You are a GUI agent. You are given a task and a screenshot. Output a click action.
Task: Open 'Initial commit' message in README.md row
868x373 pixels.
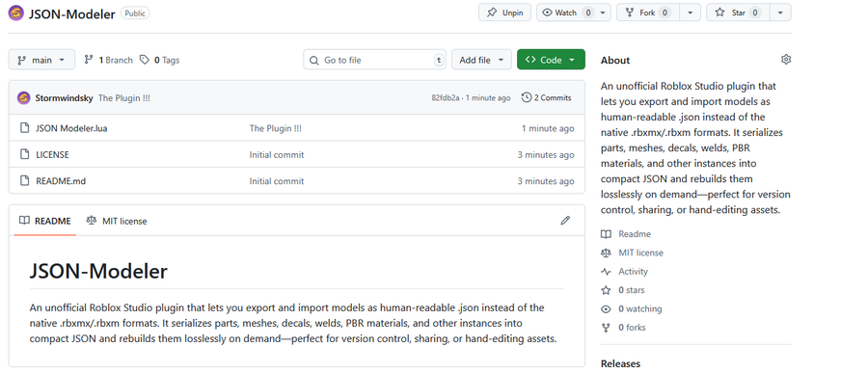(x=277, y=181)
